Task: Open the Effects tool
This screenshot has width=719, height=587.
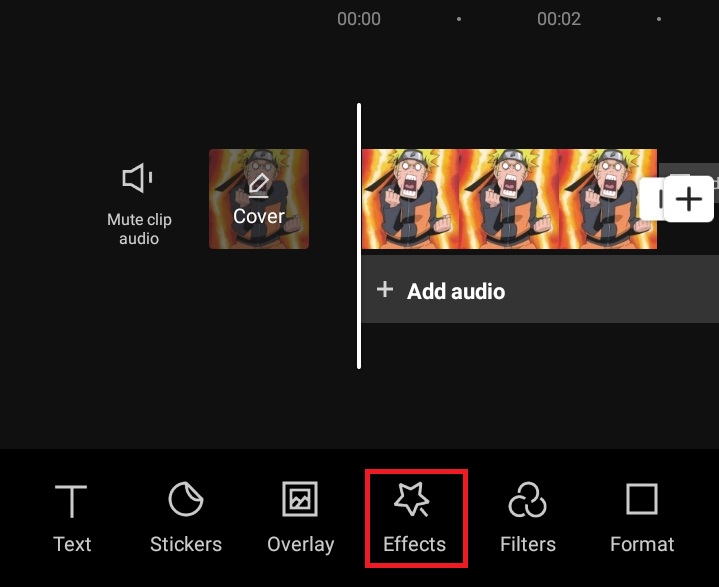Action: pos(415,518)
